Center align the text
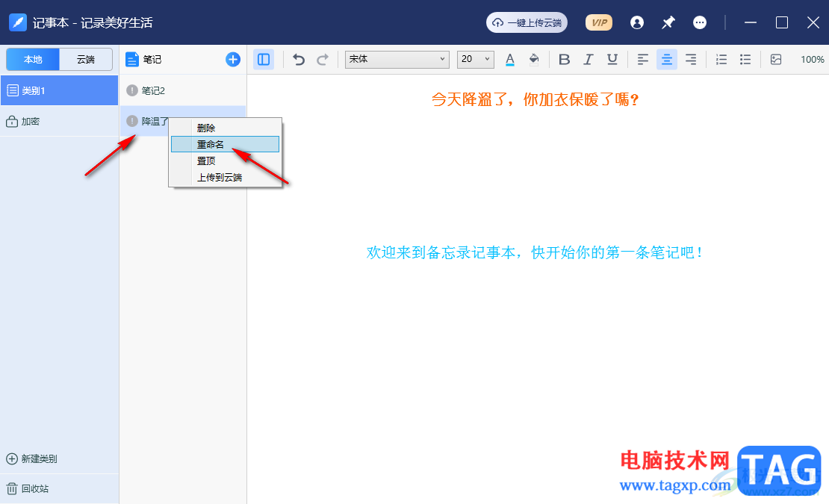 click(x=667, y=59)
